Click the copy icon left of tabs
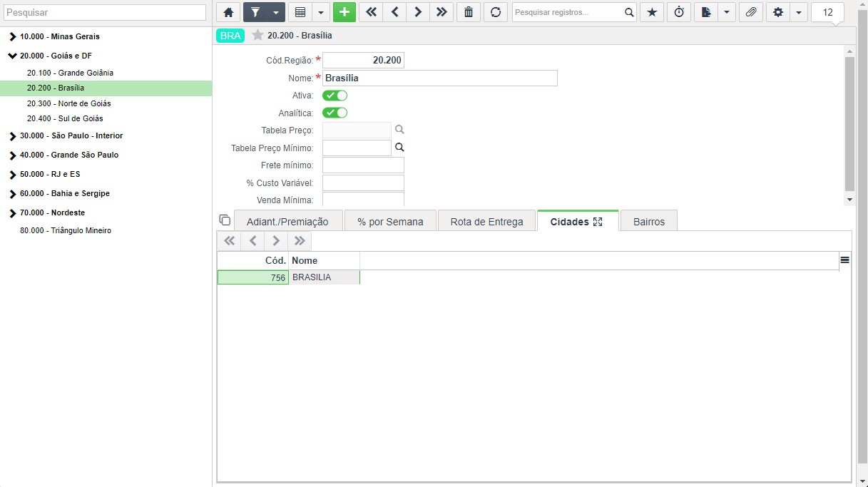The width and height of the screenshot is (868, 487). (225, 220)
